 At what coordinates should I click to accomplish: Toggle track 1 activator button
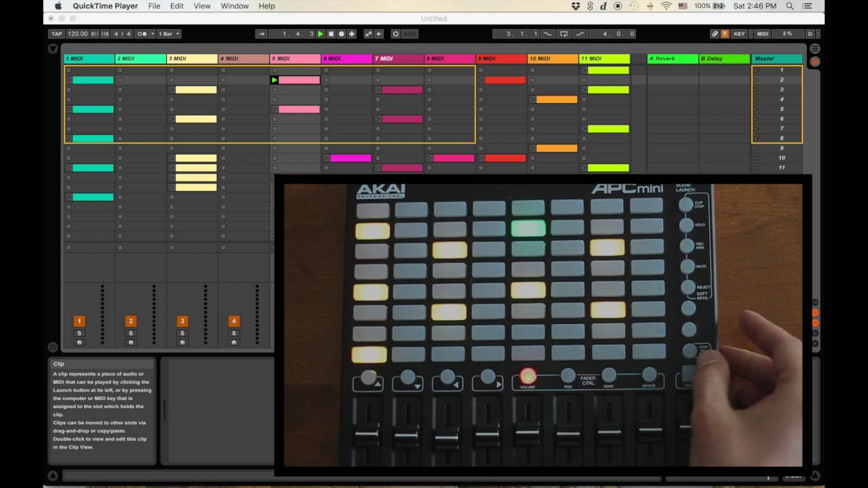(x=79, y=321)
